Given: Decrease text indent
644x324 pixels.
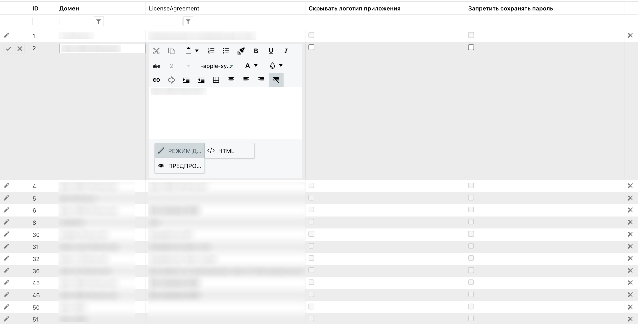Looking at the screenshot, I should tap(201, 80).
